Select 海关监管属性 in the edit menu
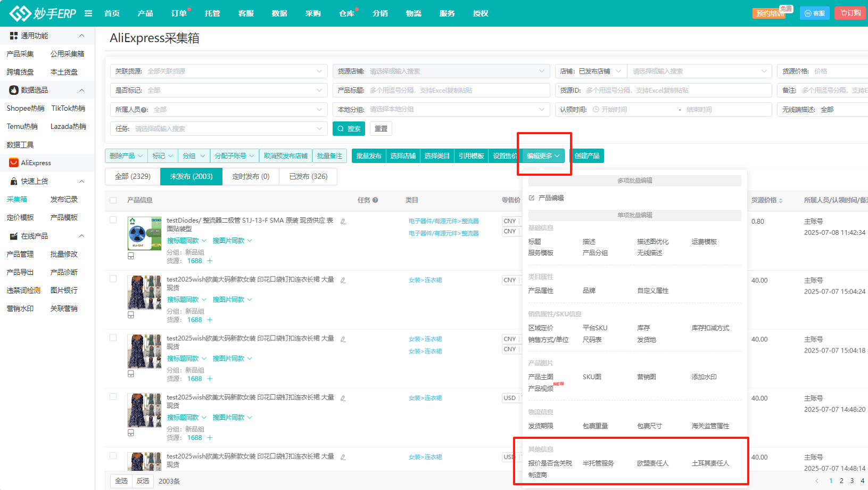Viewport: 868px width, 490px height. (x=710, y=426)
